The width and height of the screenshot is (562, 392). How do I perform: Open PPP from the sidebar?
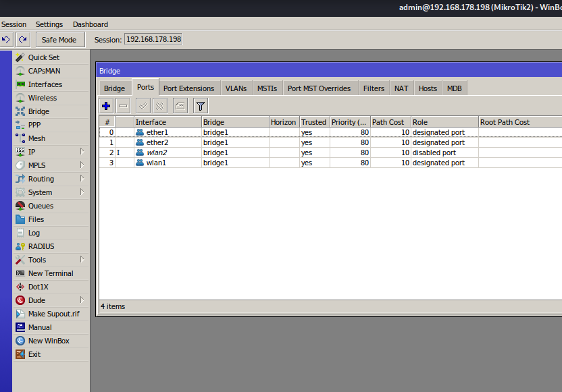51,125
